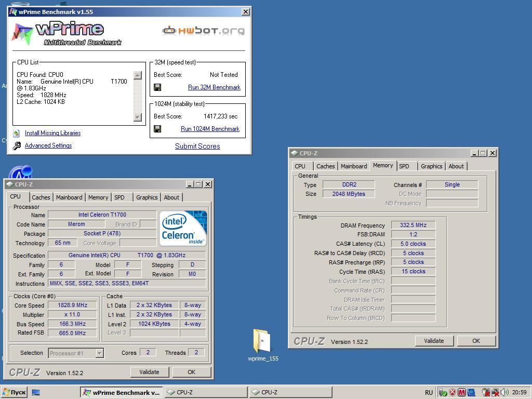Open the partially hidden blue desktop icon
532x399 pixels.
[x=20, y=171]
